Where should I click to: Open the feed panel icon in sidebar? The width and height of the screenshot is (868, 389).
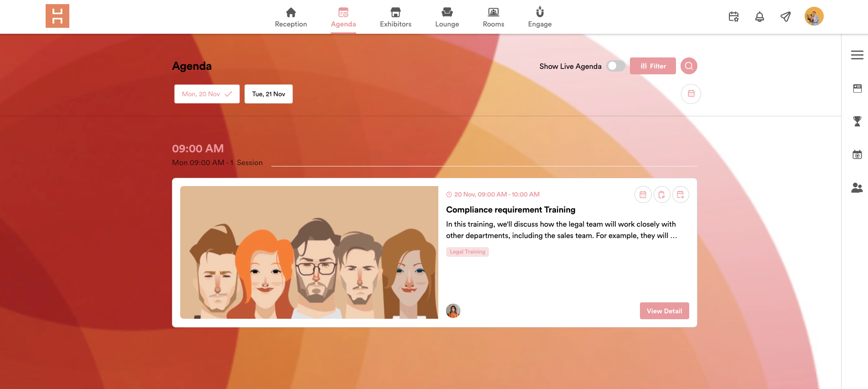(x=858, y=88)
